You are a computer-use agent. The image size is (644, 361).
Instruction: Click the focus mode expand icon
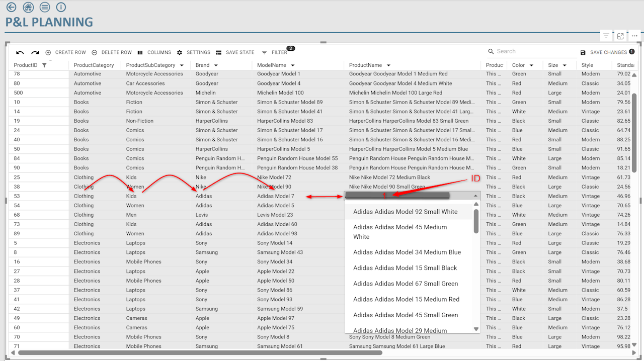620,36
